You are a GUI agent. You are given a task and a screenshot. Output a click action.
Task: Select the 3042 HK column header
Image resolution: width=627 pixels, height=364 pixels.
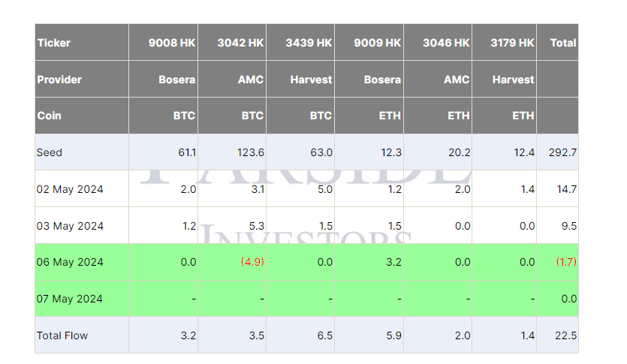(232, 42)
